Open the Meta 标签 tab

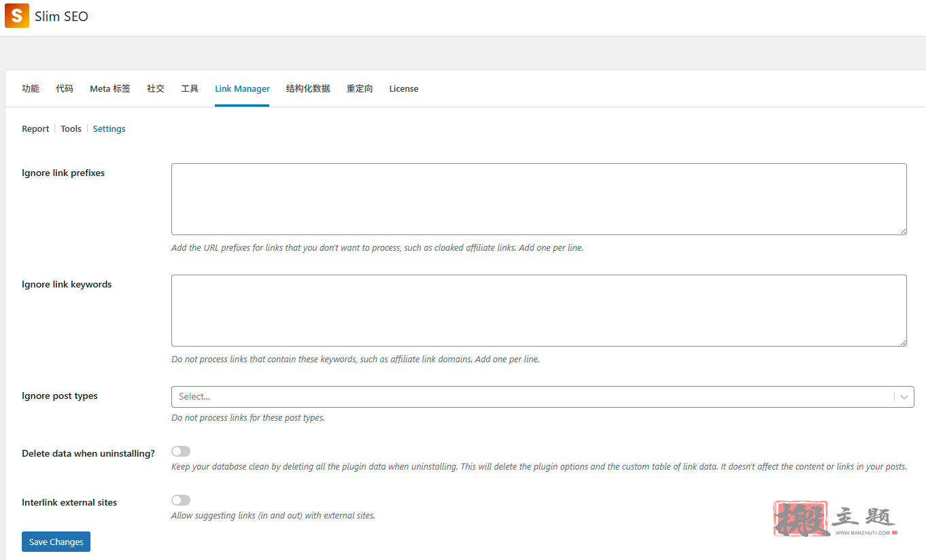pos(110,88)
